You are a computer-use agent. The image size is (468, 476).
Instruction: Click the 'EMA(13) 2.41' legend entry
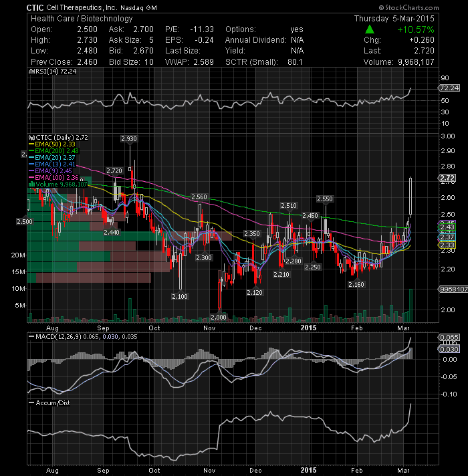coord(55,164)
